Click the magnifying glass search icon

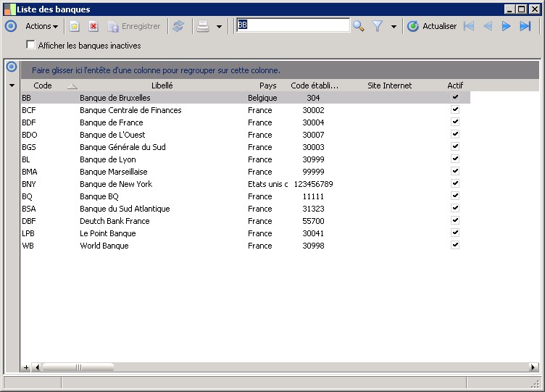(358, 26)
